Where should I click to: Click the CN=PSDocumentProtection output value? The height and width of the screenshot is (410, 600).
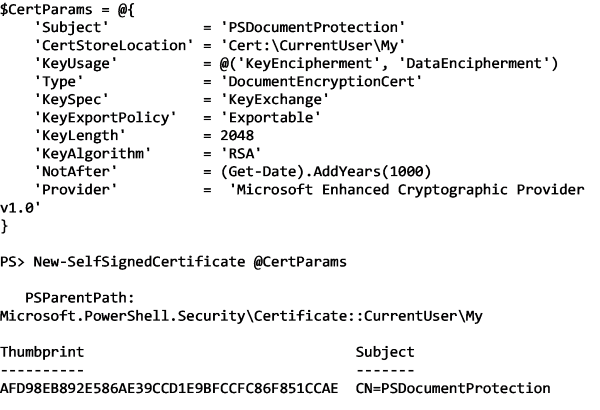(453, 388)
